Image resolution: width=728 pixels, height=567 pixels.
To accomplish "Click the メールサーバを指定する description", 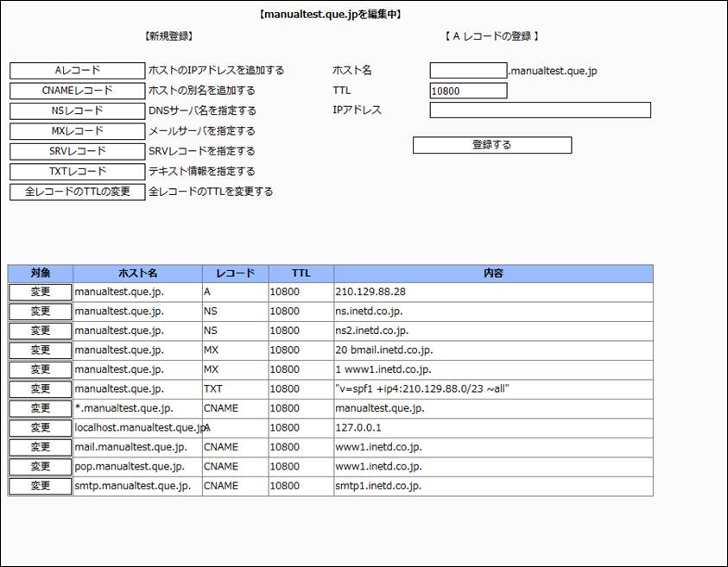I will coord(202,131).
